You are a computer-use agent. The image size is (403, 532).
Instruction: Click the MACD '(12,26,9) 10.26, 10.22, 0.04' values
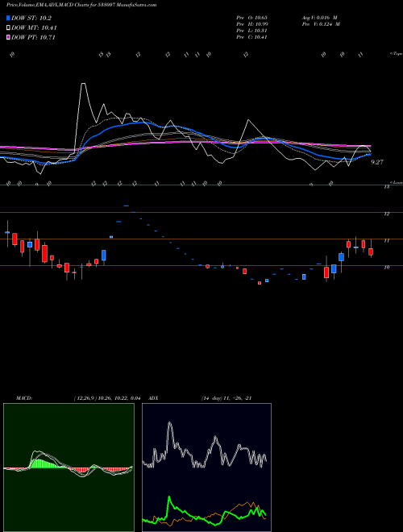(107, 398)
